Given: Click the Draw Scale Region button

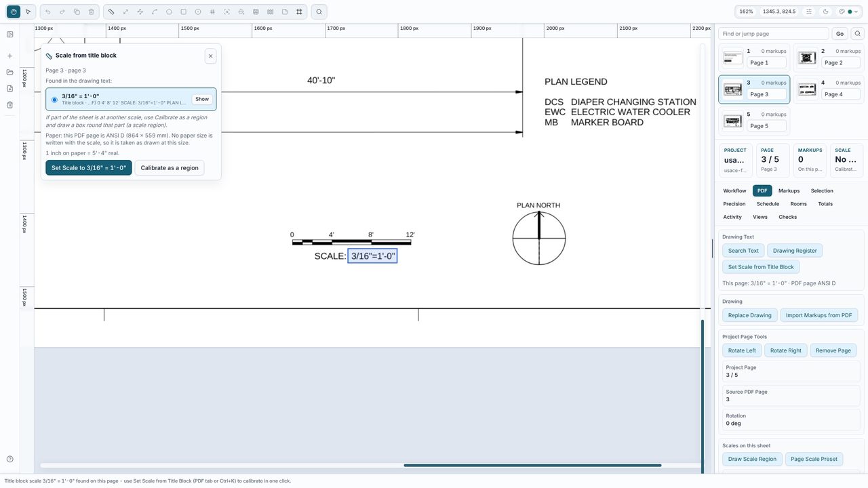Looking at the screenshot, I should (753, 459).
